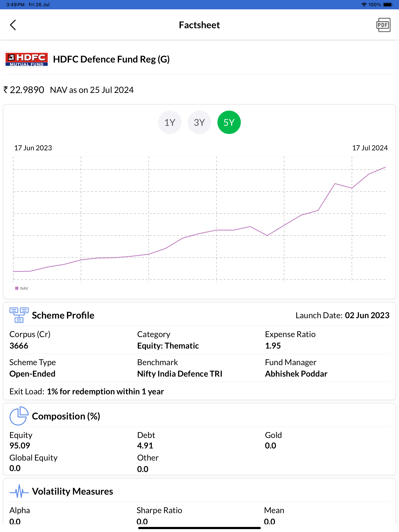Click Equity value 95.09
This screenshot has height=532, width=399.
tap(20, 446)
